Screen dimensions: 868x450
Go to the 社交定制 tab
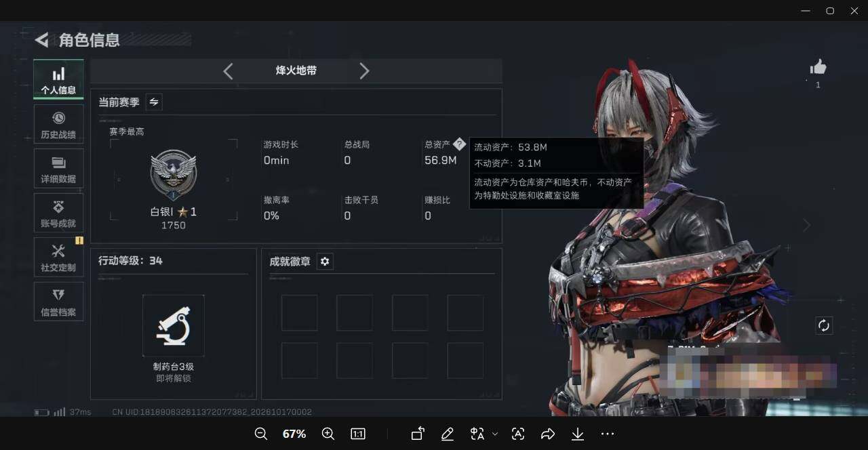point(58,258)
